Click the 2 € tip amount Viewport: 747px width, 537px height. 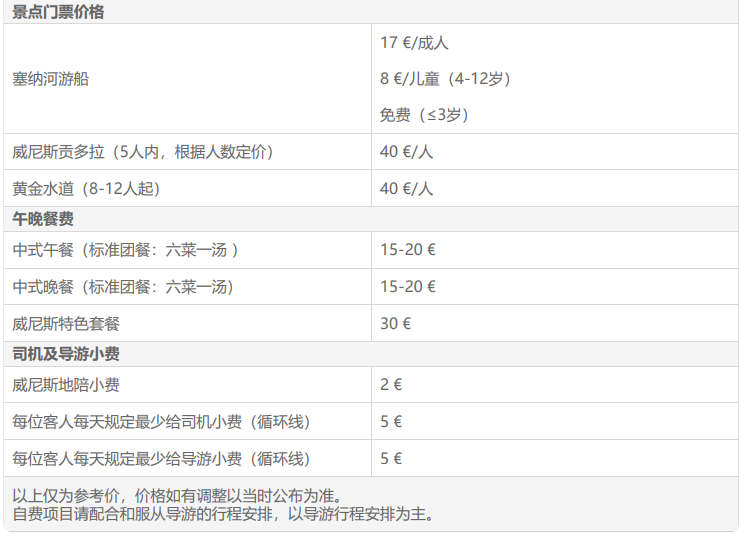tap(391, 385)
